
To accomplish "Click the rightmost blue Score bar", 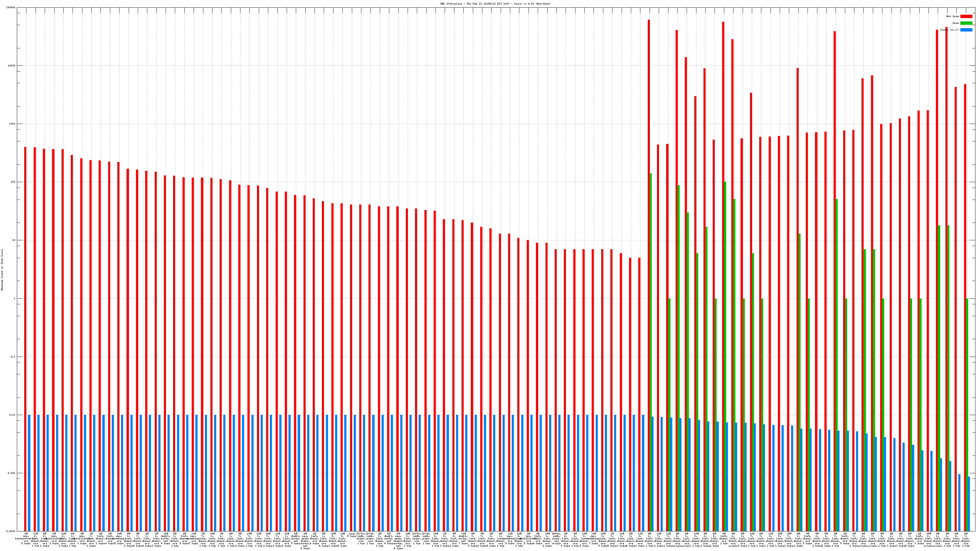I will (x=969, y=504).
